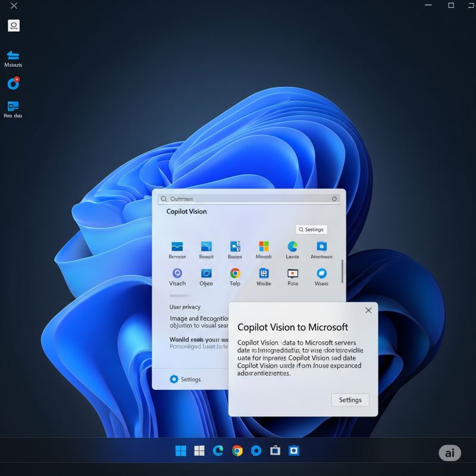The height and width of the screenshot is (476, 476).
Task: Open the Wanitie app icon
Action: pyautogui.click(x=264, y=273)
